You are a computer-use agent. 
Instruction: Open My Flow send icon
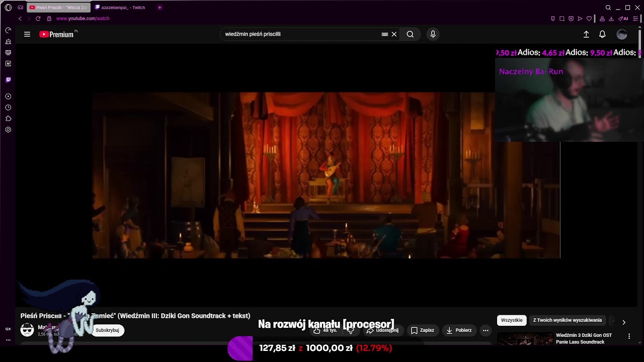[580, 19]
